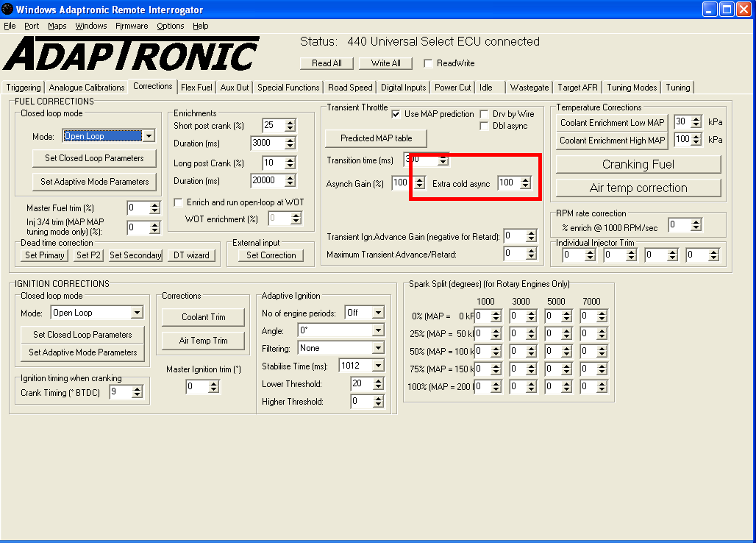Image resolution: width=756 pixels, height=543 pixels.
Task: Increase the Crank Timing BTDC value
Action: tap(137, 389)
